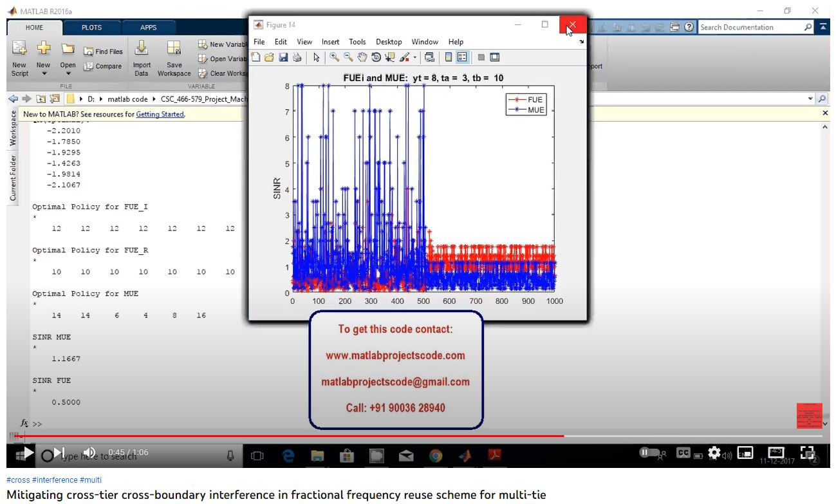
Task: Toggle the Insert Legend button
Action: point(462,57)
